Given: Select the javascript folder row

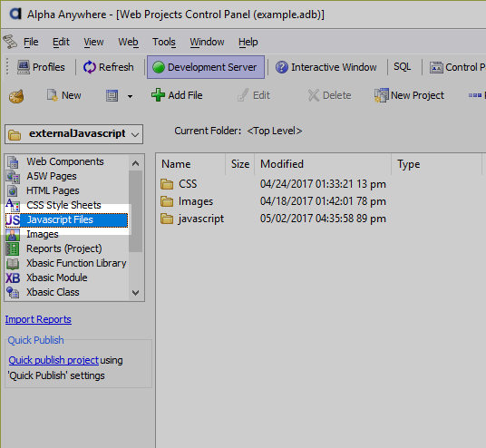Looking at the screenshot, I should pyautogui.click(x=273, y=219).
